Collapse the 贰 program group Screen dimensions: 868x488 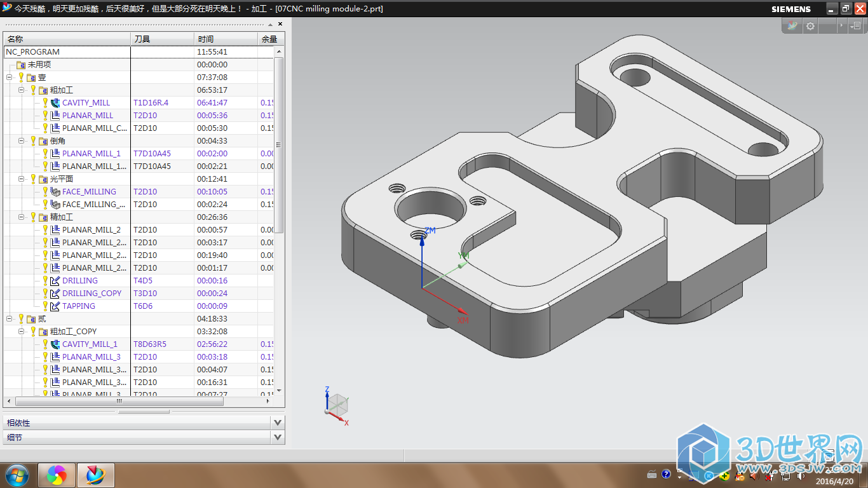coord(9,318)
